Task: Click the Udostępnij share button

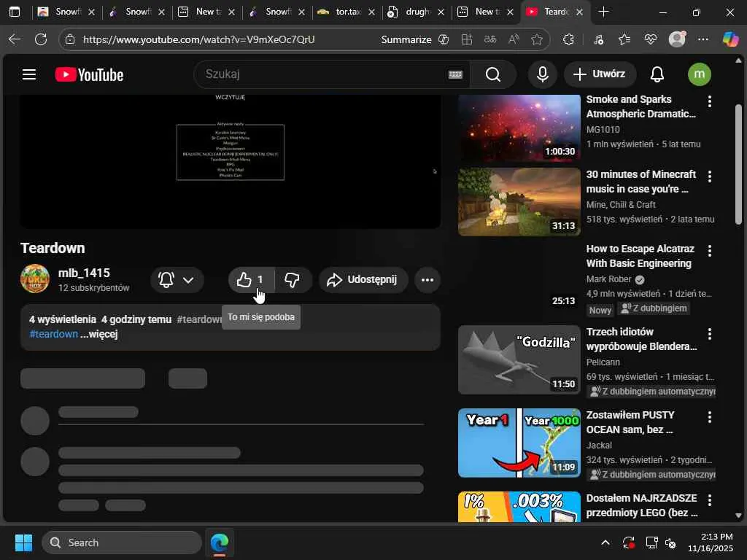Action: tap(362, 280)
